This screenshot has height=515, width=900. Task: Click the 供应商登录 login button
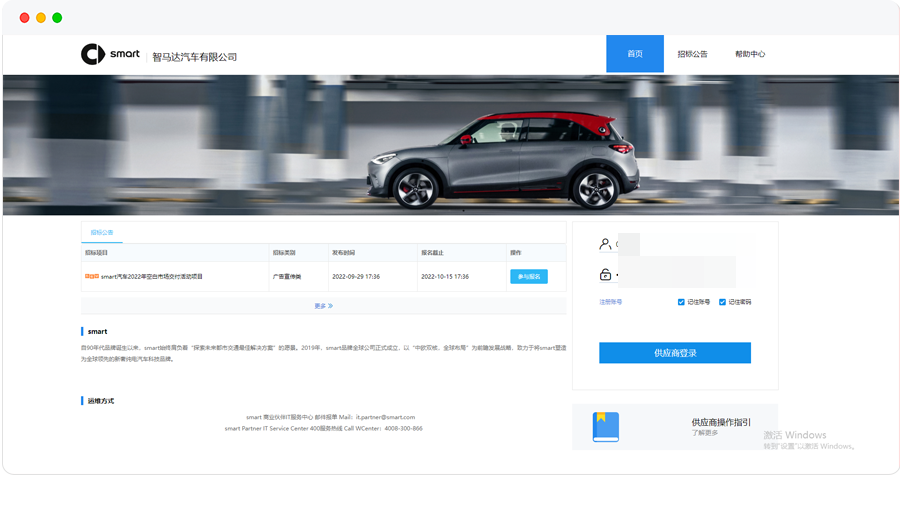click(675, 353)
